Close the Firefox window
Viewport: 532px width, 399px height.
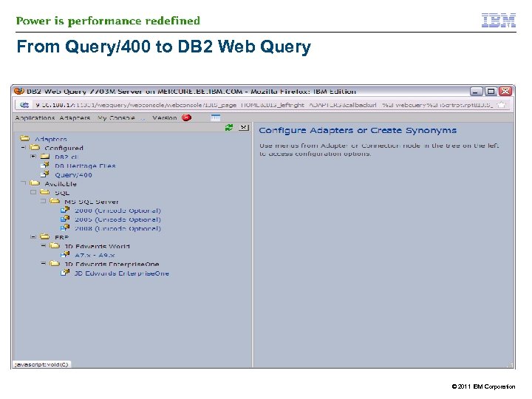click(x=505, y=91)
